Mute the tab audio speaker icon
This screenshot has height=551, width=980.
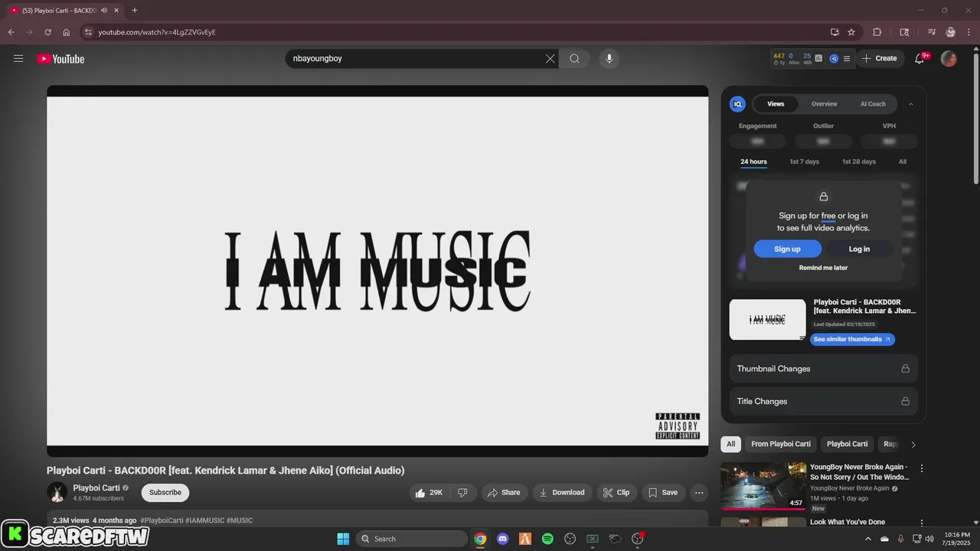pos(104,10)
